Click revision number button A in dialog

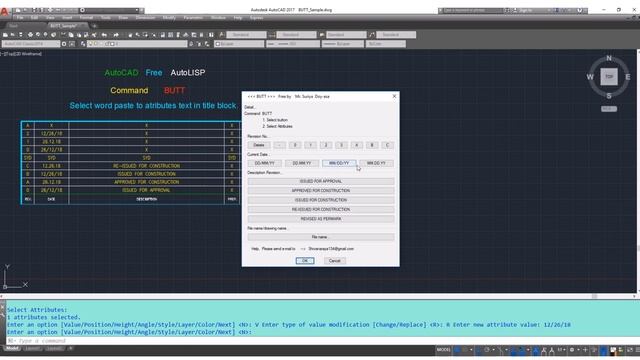pos(356,145)
